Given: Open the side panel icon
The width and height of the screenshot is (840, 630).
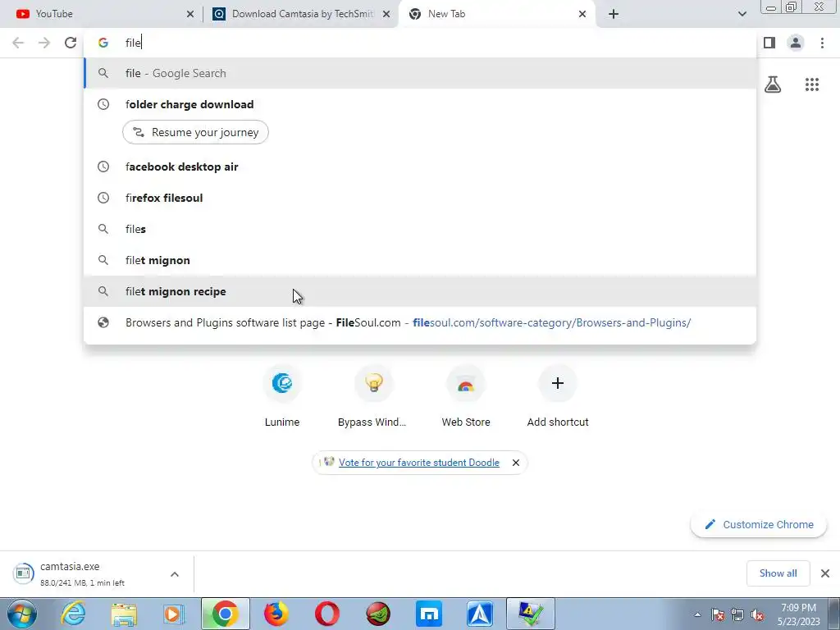Looking at the screenshot, I should [769, 43].
